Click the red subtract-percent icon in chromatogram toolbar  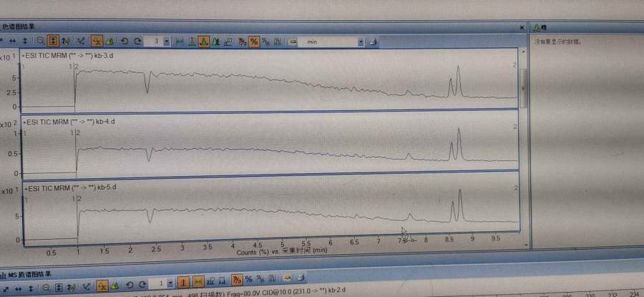(243, 42)
